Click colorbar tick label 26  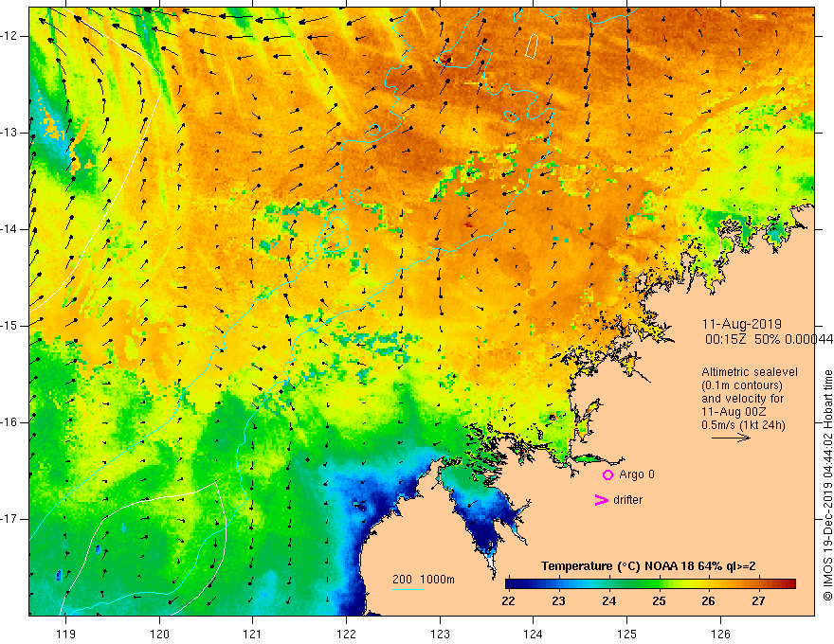(x=708, y=601)
